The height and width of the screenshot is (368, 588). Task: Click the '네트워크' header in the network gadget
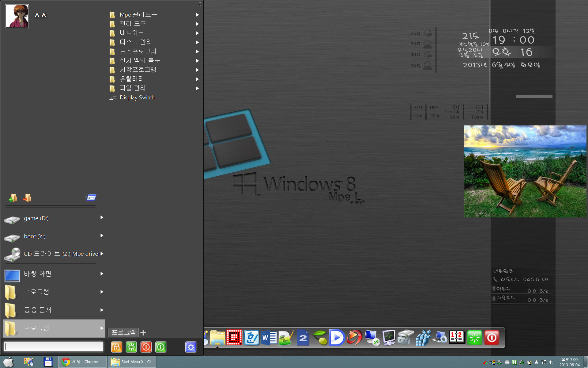503,271
